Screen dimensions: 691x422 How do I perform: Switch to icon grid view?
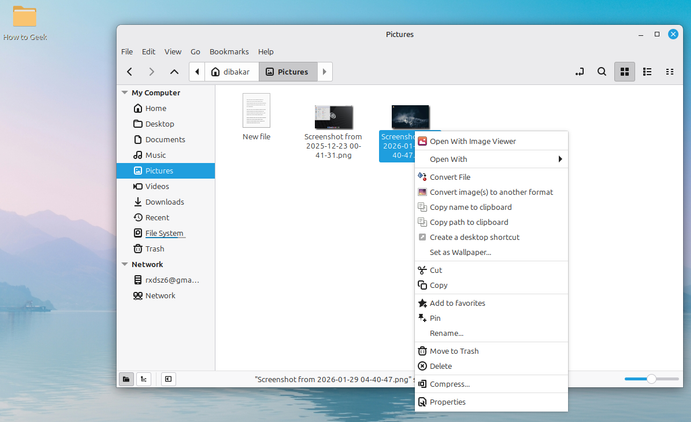(x=624, y=72)
